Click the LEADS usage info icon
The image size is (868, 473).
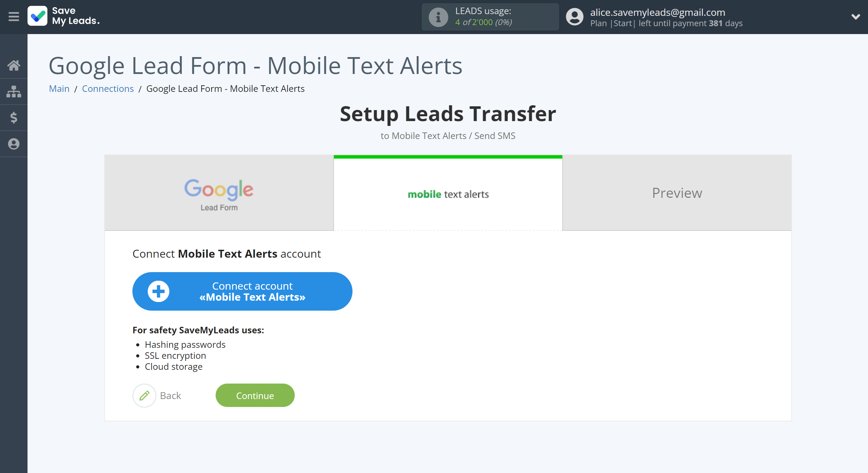click(x=438, y=17)
